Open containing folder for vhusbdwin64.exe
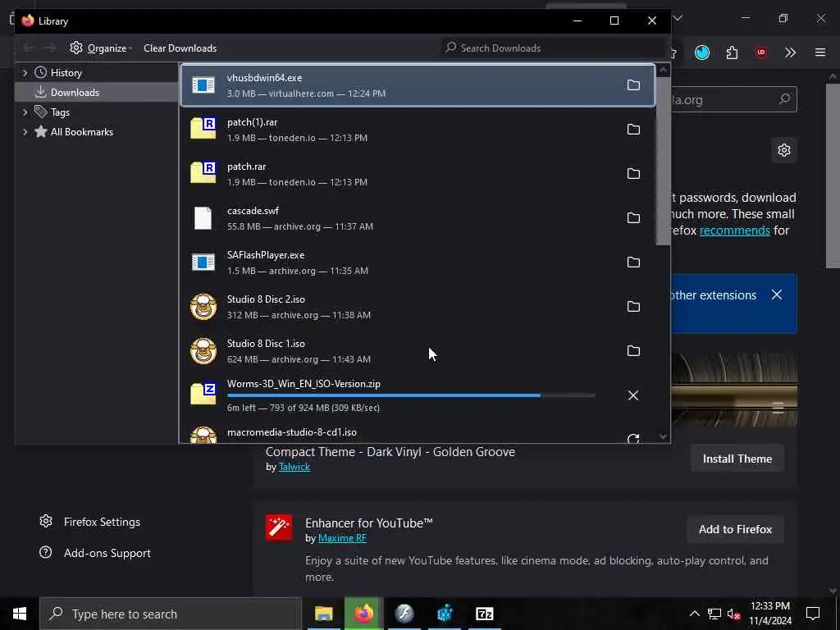This screenshot has width=840, height=630. [x=633, y=85]
